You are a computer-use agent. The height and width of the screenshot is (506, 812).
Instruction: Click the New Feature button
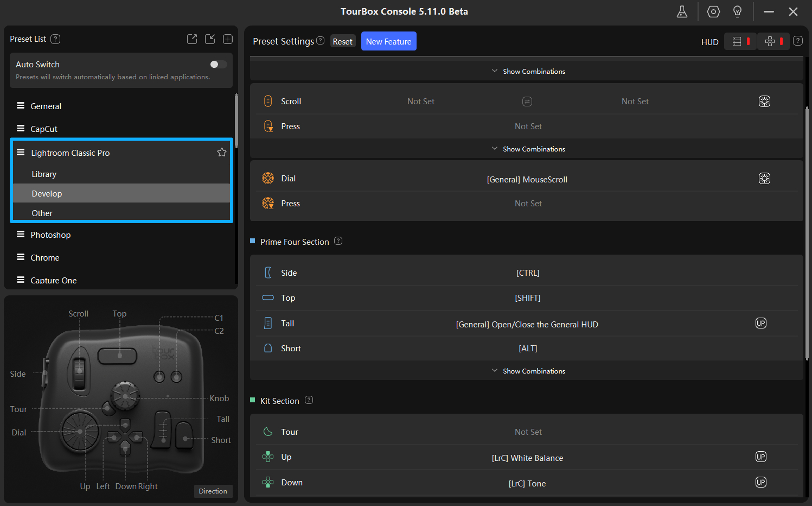tap(388, 42)
